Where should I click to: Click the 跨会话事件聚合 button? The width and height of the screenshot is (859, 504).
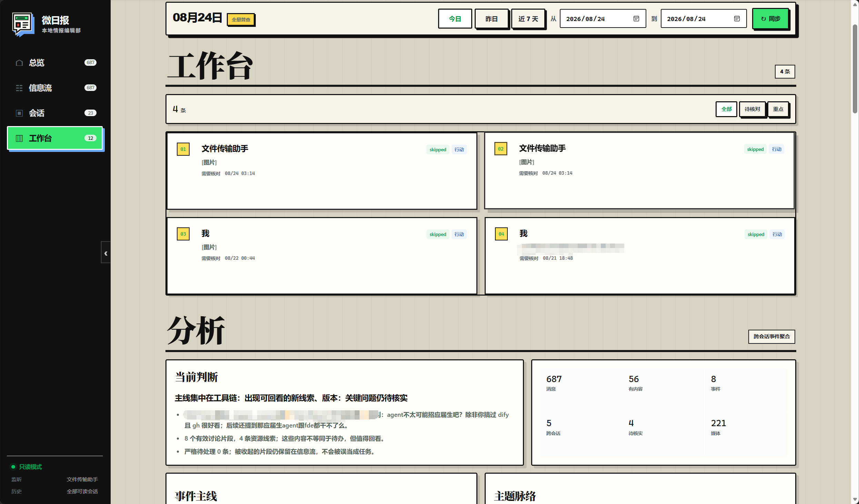click(771, 337)
